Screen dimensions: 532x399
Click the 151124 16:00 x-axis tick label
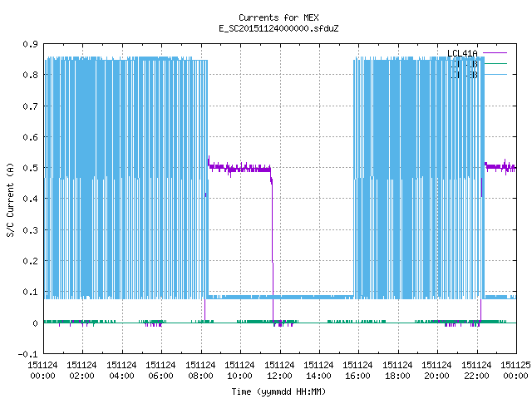pyautogui.click(x=358, y=371)
